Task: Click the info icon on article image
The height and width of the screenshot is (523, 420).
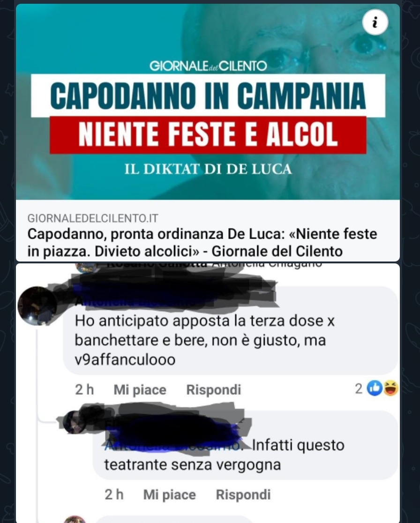Action: point(375,22)
